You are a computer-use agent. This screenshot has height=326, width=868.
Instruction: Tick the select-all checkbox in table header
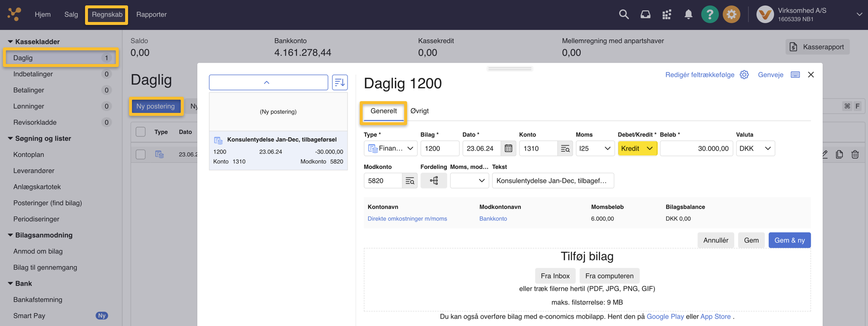[x=141, y=132]
